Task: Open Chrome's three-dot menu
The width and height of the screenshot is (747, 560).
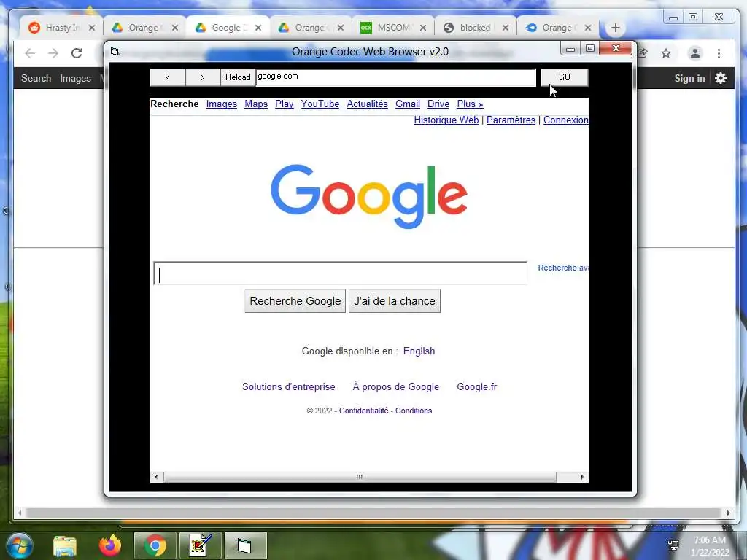Action: pos(719,53)
